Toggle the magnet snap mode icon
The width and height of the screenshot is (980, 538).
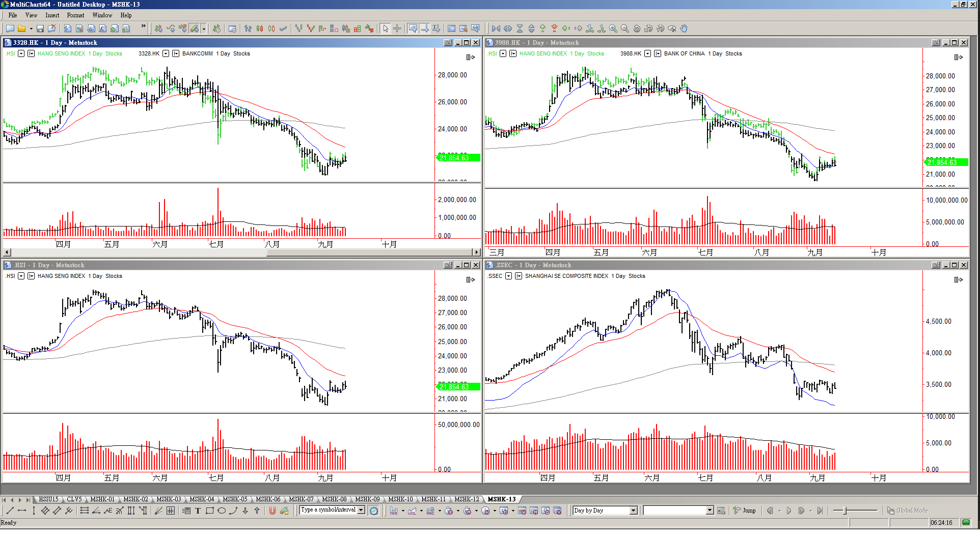pyautogui.click(x=273, y=511)
